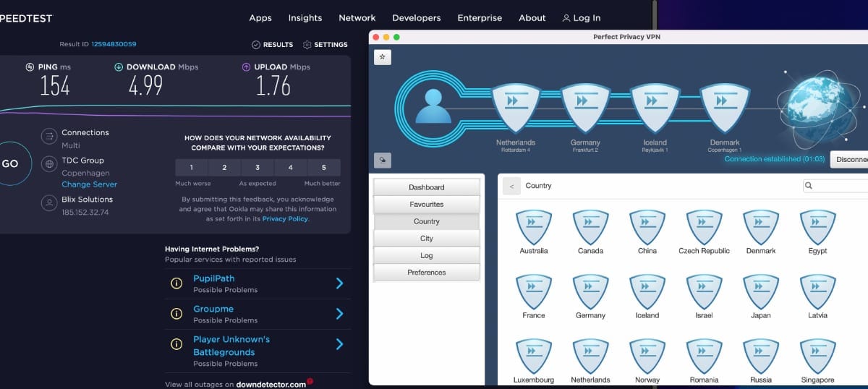Open the Dashboard tab in VPN sidebar
Image resolution: width=868 pixels, height=389 pixels.
(x=427, y=187)
